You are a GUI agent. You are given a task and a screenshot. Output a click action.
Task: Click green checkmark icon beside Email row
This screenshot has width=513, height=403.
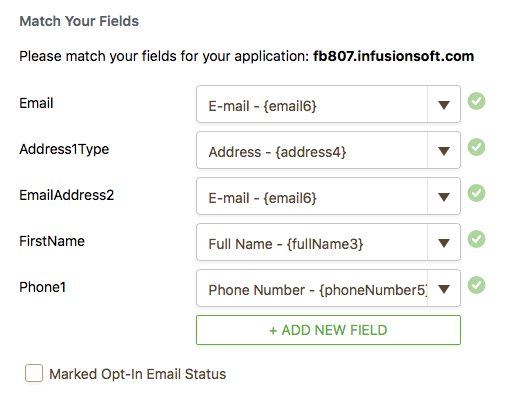pyautogui.click(x=476, y=101)
